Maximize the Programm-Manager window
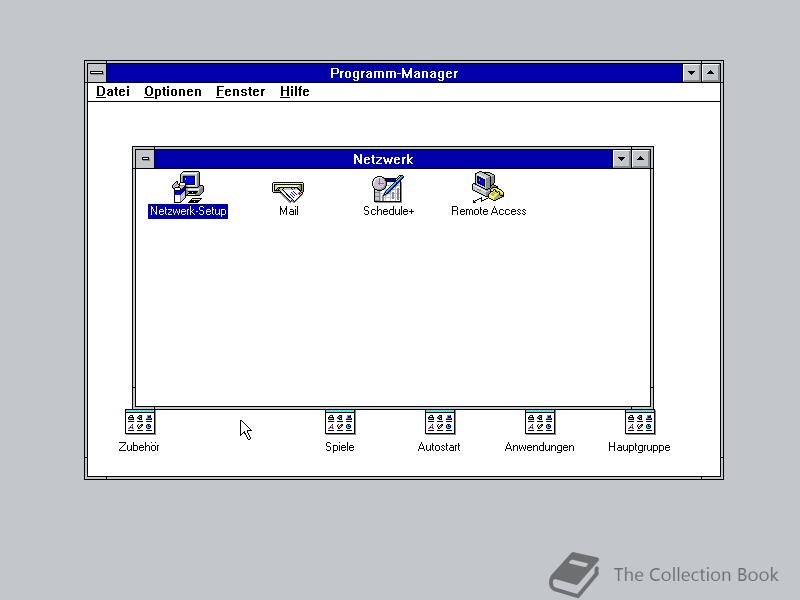Viewport: 800px width, 600px height. [x=711, y=73]
